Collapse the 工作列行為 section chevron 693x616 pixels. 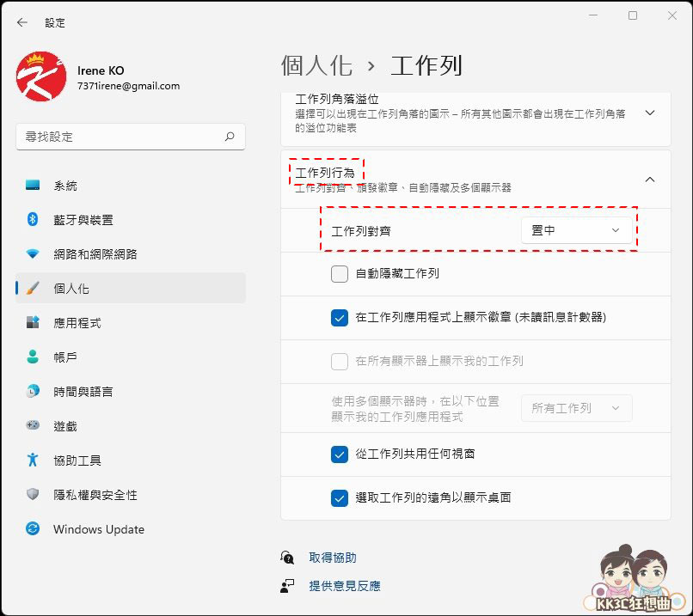(x=650, y=180)
